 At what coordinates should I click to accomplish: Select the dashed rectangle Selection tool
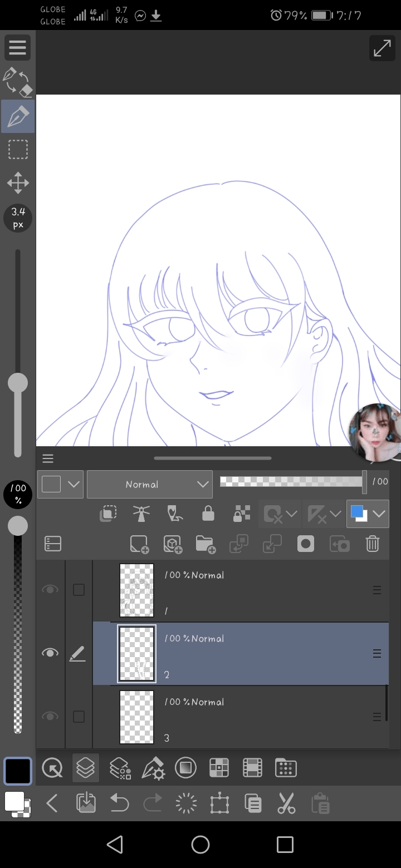(18, 150)
